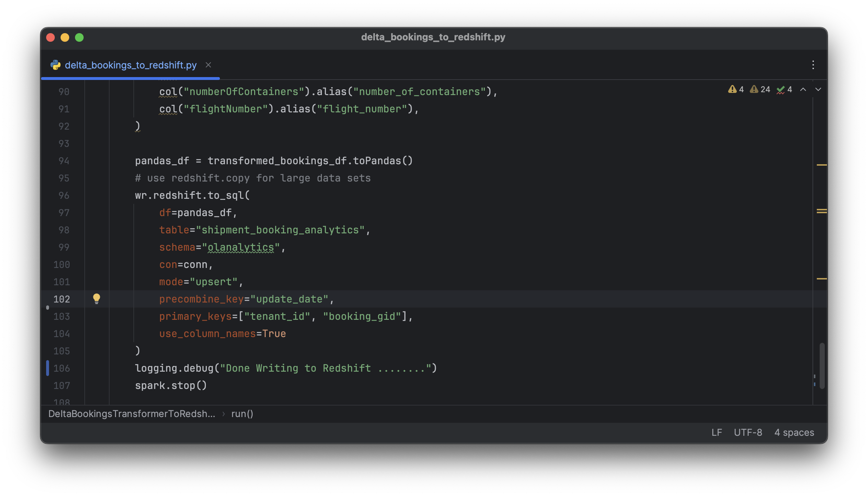Click the "number_of_containers" alias string on line 90
868x497 pixels.
pyautogui.click(x=420, y=91)
